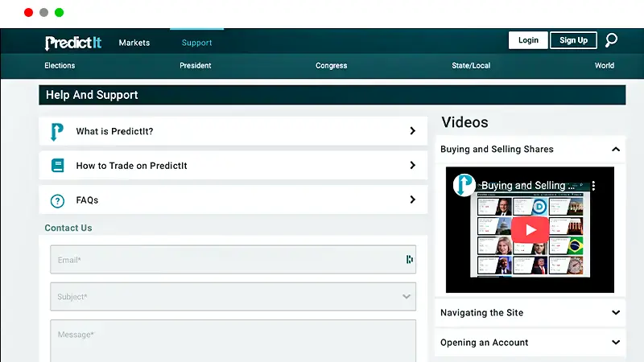Go to State/Local category

[471, 66]
